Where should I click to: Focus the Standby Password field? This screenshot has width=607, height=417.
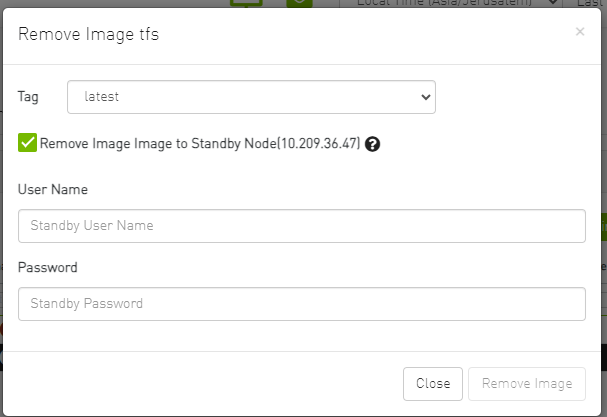pos(301,303)
